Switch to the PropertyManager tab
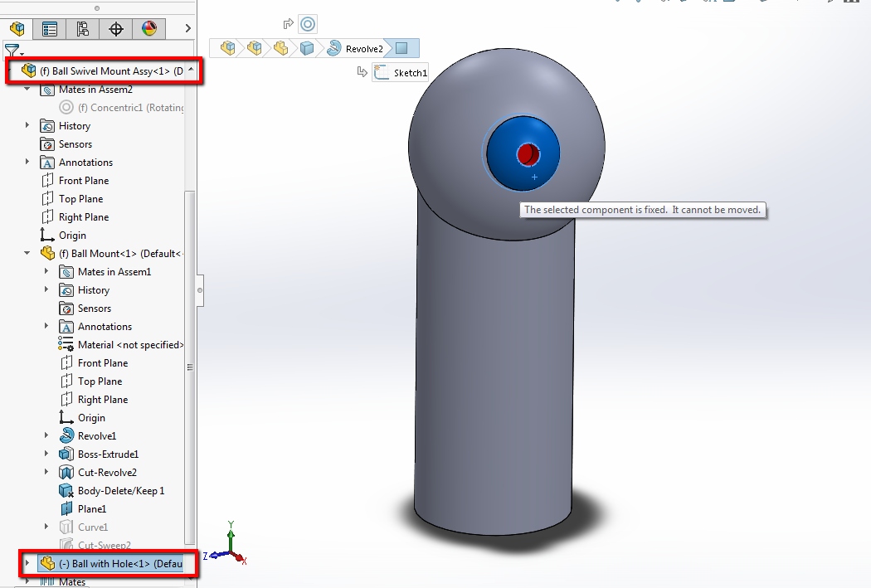Viewport: 871px width, 588px height. (x=50, y=29)
